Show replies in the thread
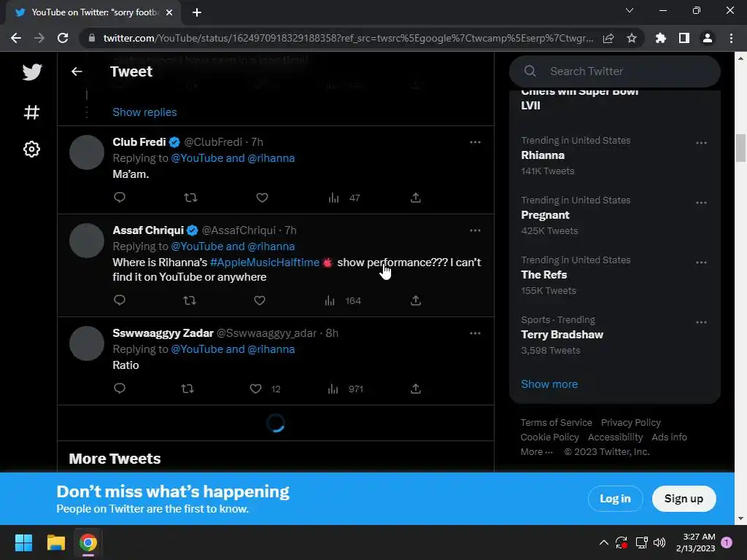Screen dimensions: 747x560 point(144,112)
